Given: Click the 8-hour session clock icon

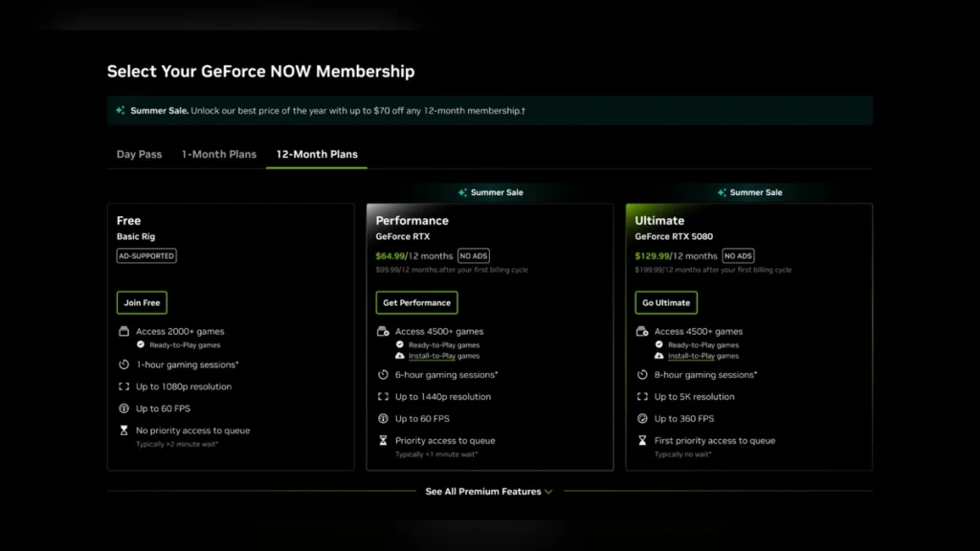Looking at the screenshot, I should click(642, 375).
